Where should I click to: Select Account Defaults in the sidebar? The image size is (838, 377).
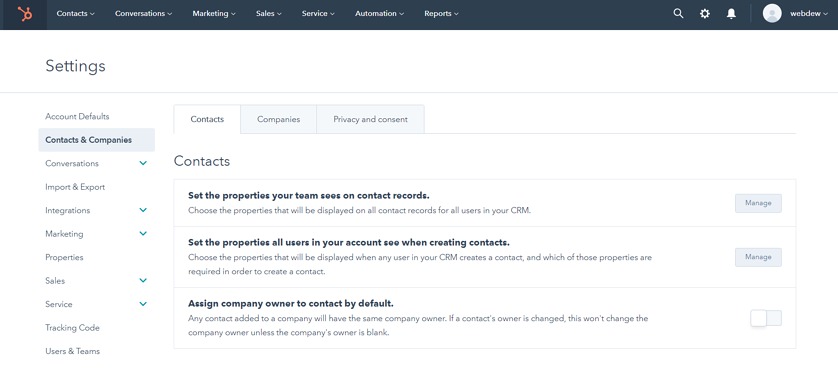pyautogui.click(x=77, y=117)
